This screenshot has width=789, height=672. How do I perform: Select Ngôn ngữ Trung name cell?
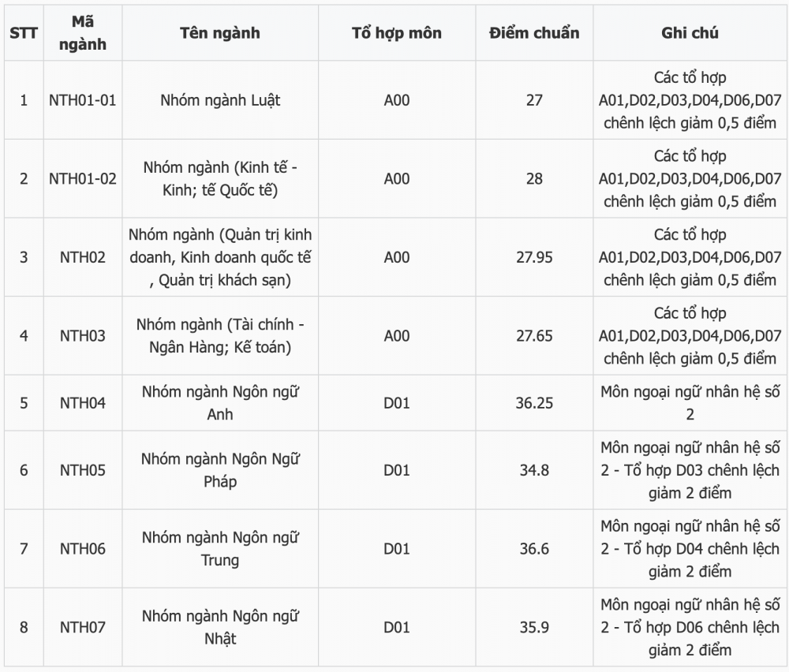(220, 548)
